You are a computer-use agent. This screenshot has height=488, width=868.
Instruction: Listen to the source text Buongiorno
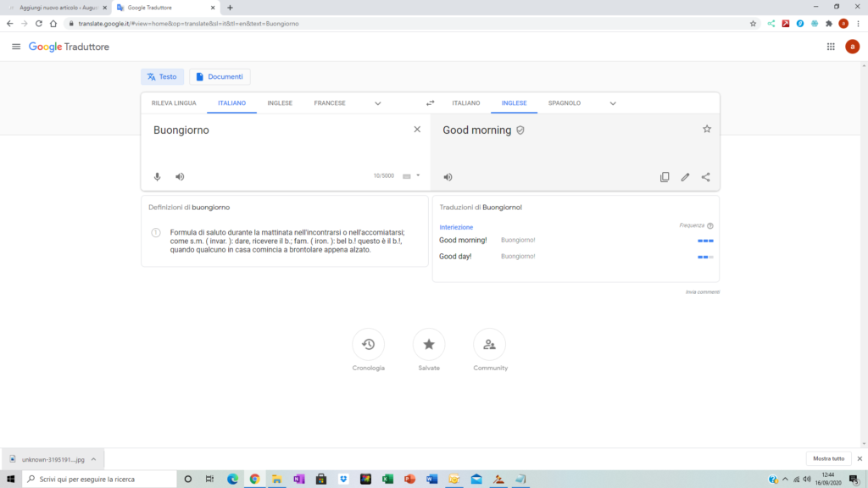click(x=180, y=177)
